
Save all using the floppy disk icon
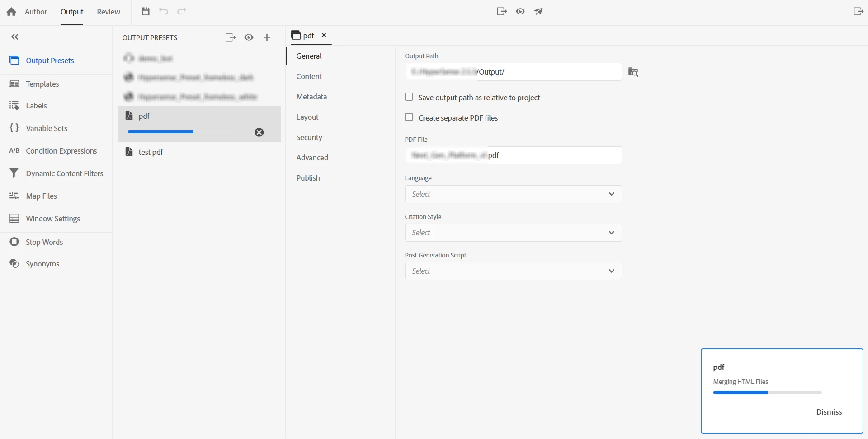(145, 11)
